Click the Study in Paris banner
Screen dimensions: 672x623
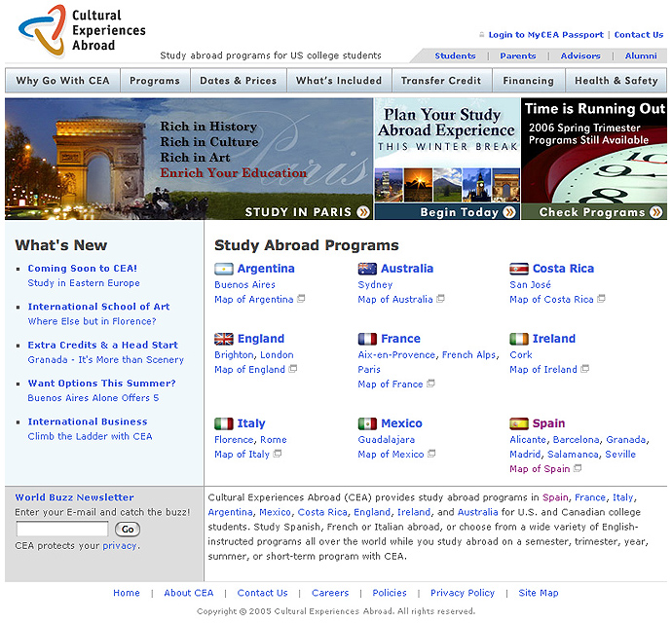[189, 159]
